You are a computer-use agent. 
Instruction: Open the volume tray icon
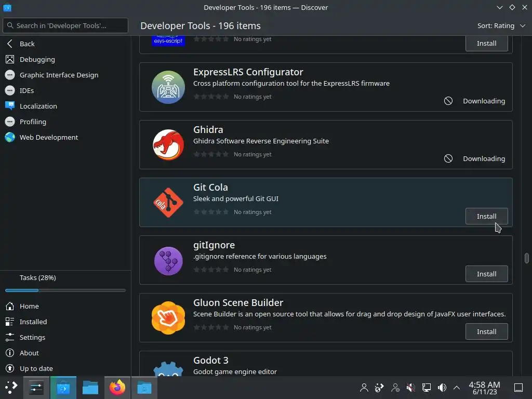[x=442, y=388]
